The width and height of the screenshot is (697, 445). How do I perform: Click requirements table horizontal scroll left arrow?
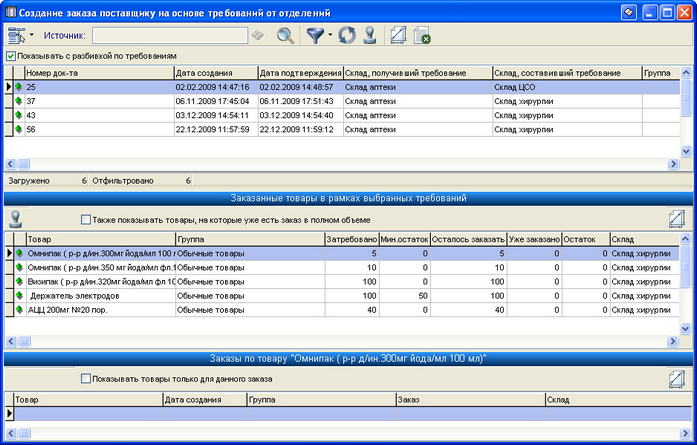coord(11,164)
